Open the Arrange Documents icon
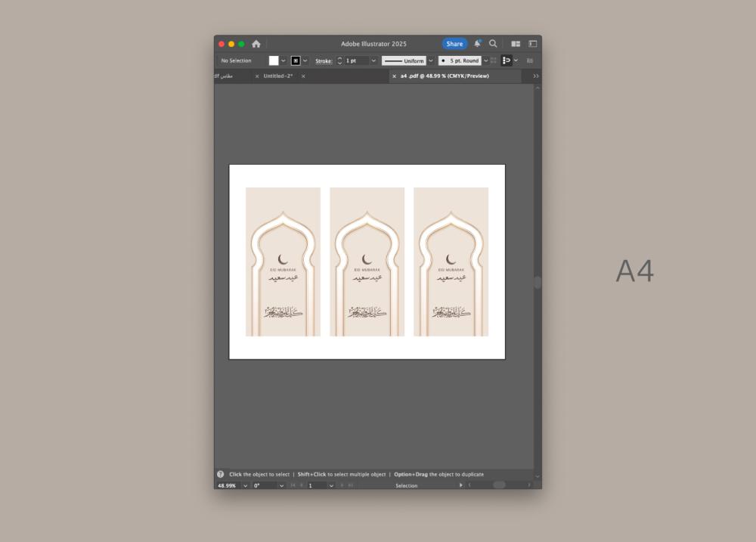Viewport: 756px width, 542px height. (x=516, y=44)
